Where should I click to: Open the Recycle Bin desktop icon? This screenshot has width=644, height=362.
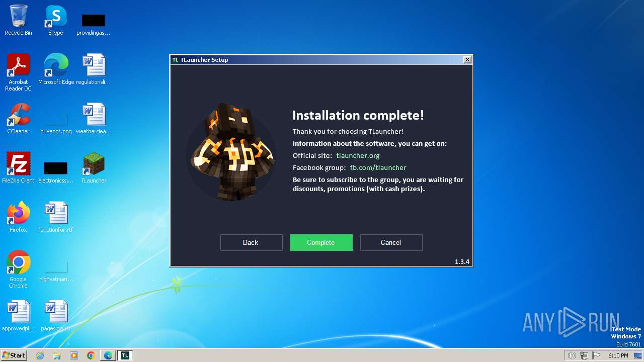[18, 20]
